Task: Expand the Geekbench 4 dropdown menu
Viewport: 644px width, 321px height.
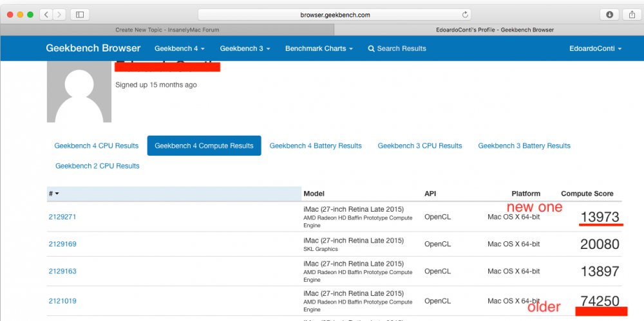Action: pos(180,48)
